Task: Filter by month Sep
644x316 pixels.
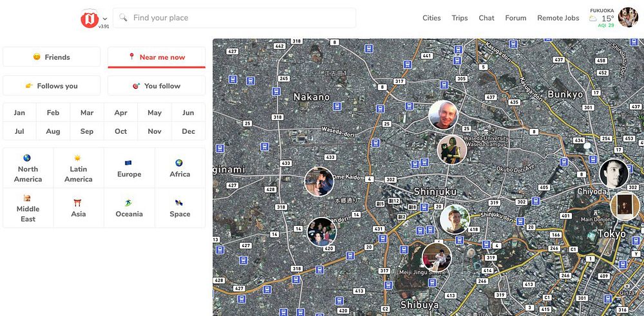Action: point(87,131)
